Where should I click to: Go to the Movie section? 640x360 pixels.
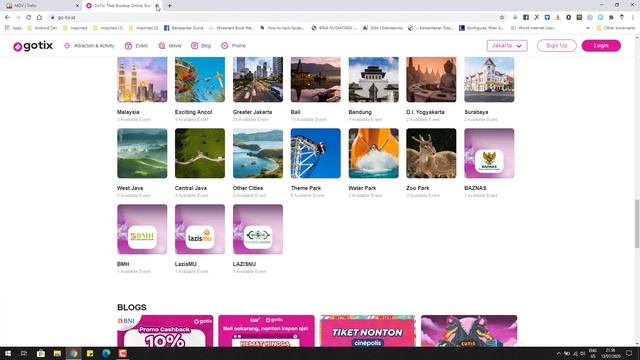click(x=170, y=46)
